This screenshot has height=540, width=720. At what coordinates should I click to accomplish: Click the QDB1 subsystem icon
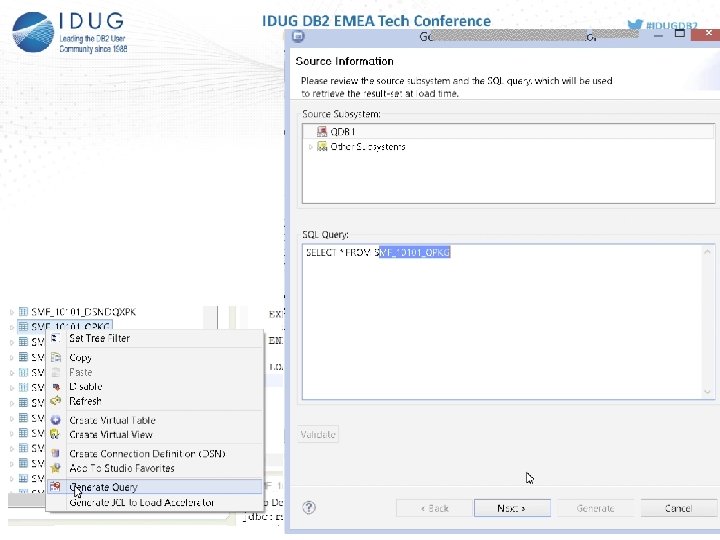point(322,131)
